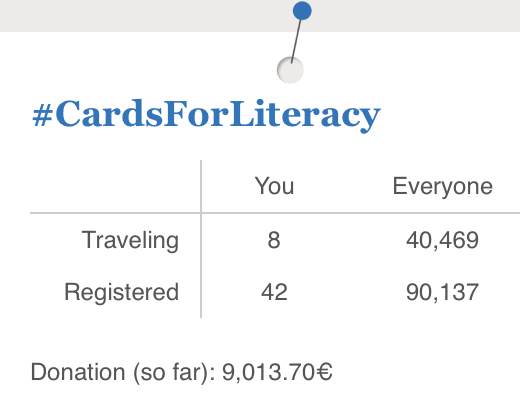Viewport: 520px width, 398px height.
Task: Click the Donation (so far) label
Action: tap(123, 372)
